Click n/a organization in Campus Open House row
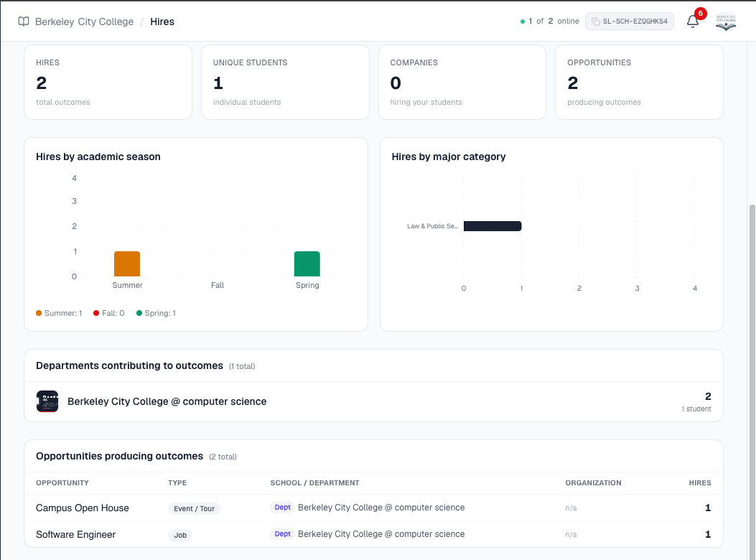 tap(571, 508)
